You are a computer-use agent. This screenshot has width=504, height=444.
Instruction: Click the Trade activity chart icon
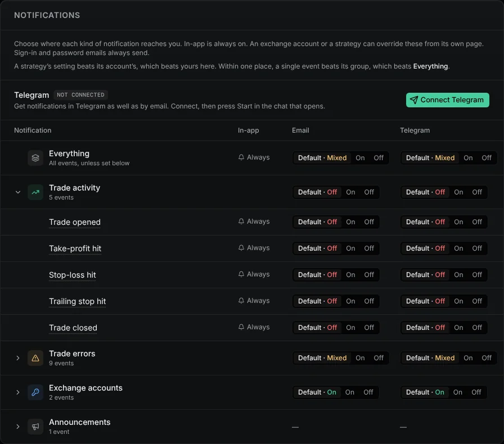click(x=35, y=192)
